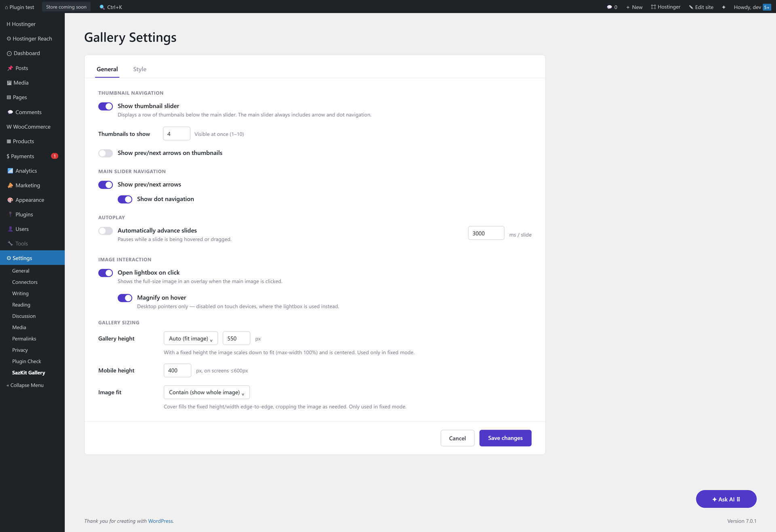
Task: Select SazKit Gallery submenu item
Action: click(29, 373)
